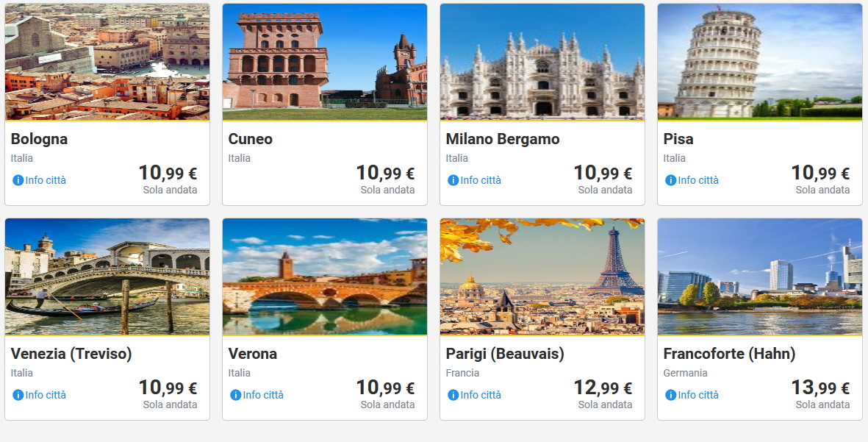Click the info icon on Francoforte (Hahn) card
Viewport: 868px width, 442px height.
coord(670,395)
